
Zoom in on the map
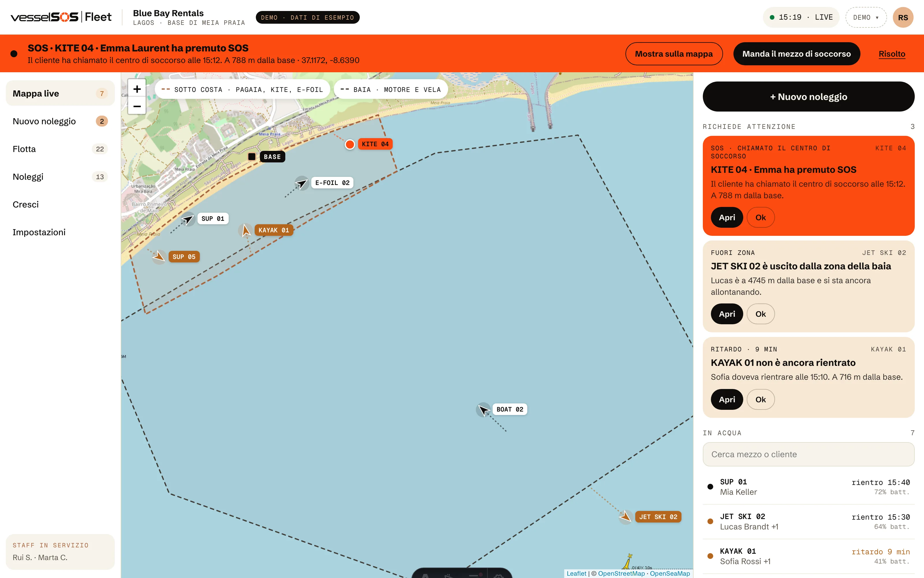[137, 89]
